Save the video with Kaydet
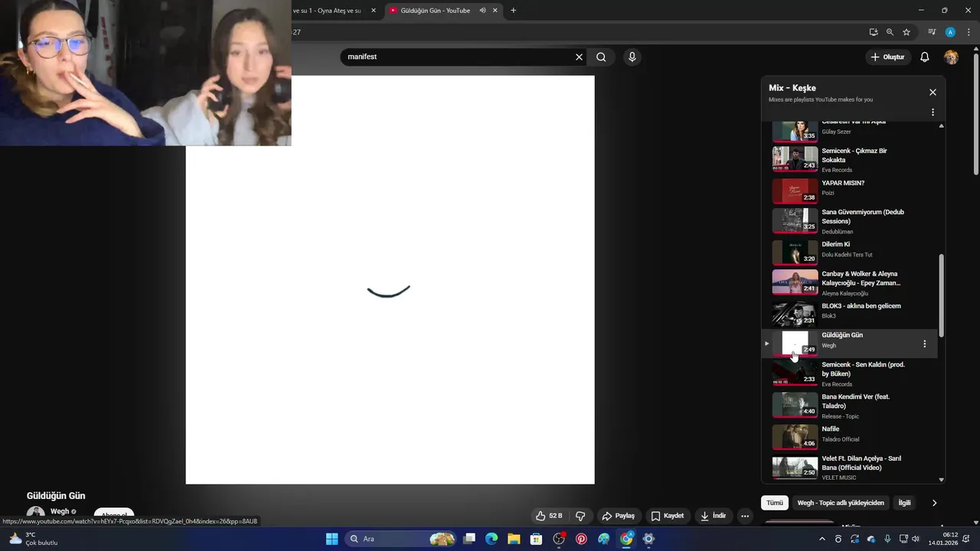Screen dimensions: 980x551 click(668, 516)
